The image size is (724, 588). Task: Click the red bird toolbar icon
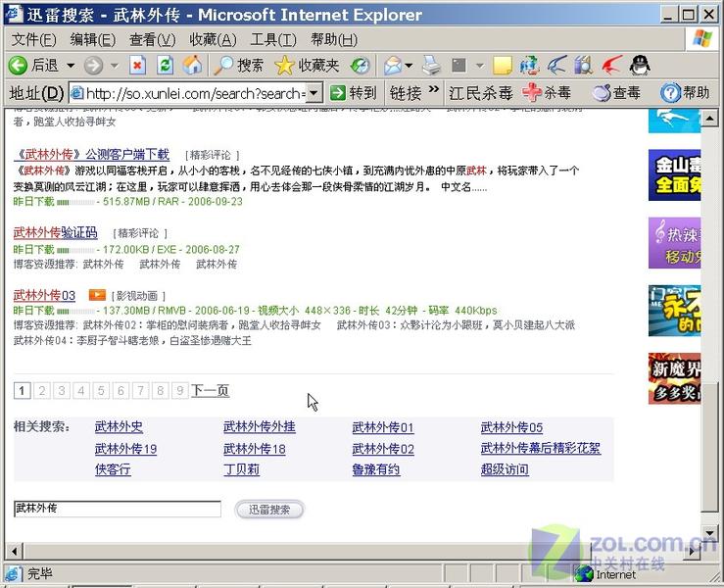(611, 65)
